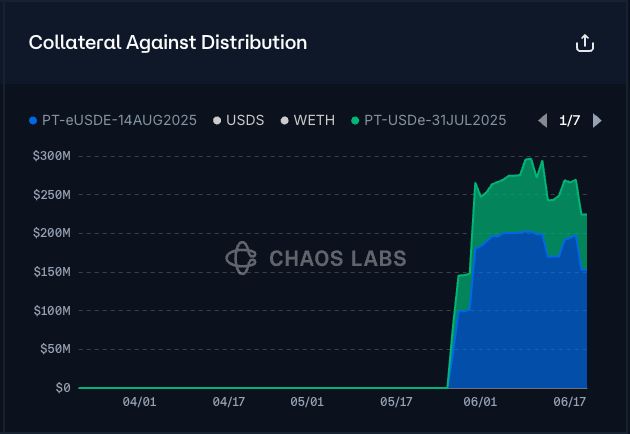Click the export share icon
Image resolution: width=630 pixels, height=434 pixels.
(x=585, y=43)
